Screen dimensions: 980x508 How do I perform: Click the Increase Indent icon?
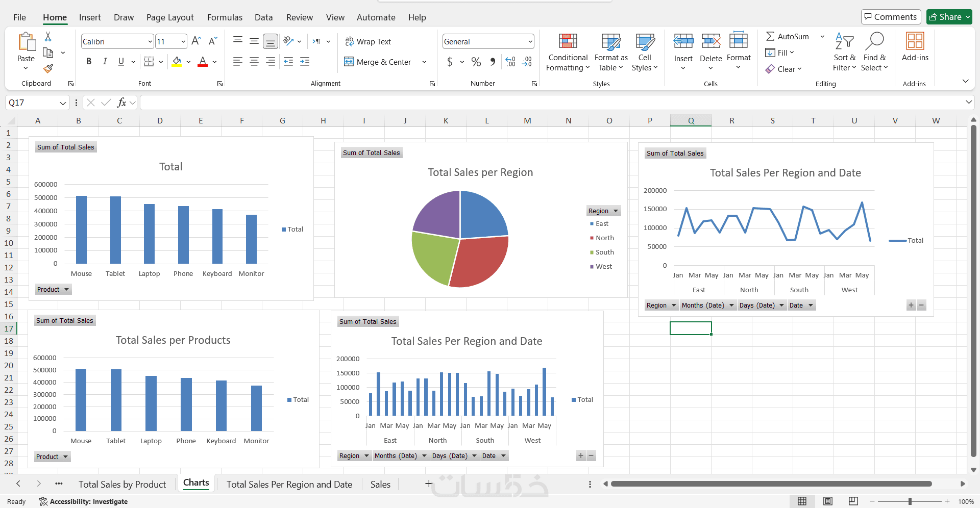305,62
